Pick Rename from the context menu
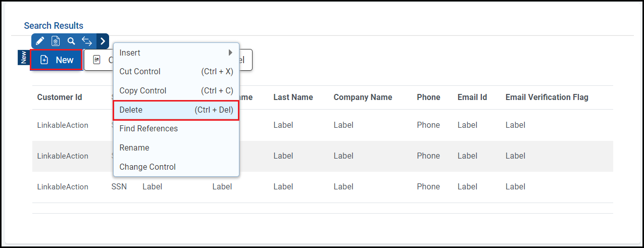Viewport: 644px width, 248px height. tap(134, 148)
